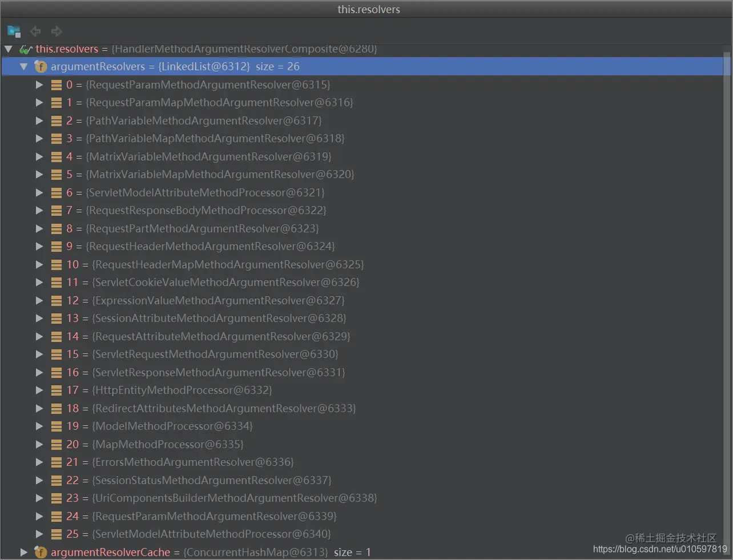Click the list element icon for index 9
The image size is (733, 560).
(x=57, y=247)
